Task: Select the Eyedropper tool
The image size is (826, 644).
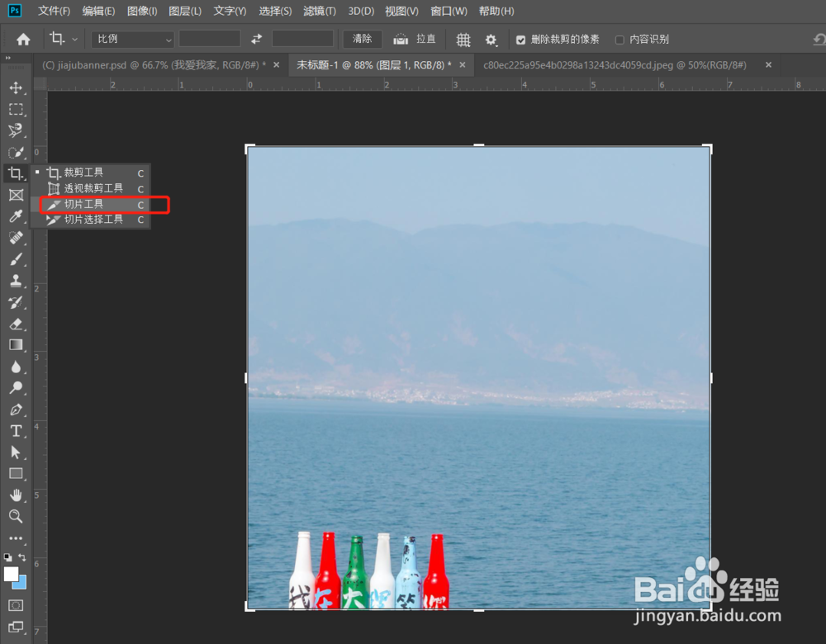Action: coord(15,216)
